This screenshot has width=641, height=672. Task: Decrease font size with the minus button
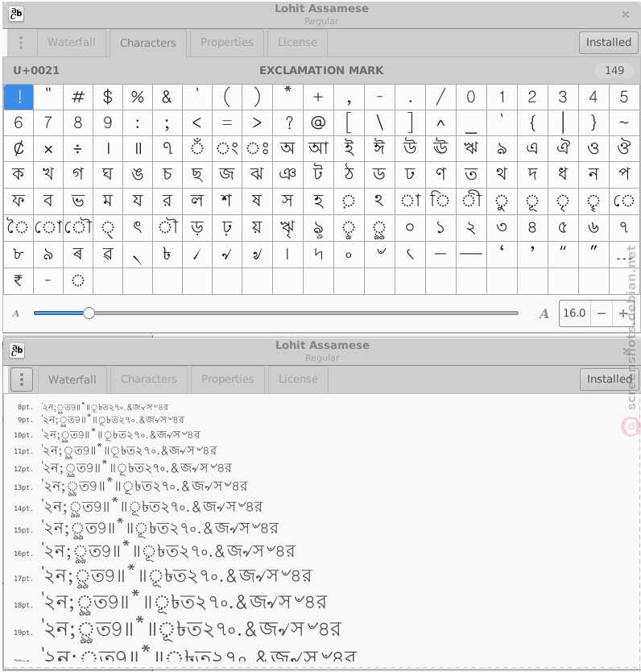click(x=602, y=313)
